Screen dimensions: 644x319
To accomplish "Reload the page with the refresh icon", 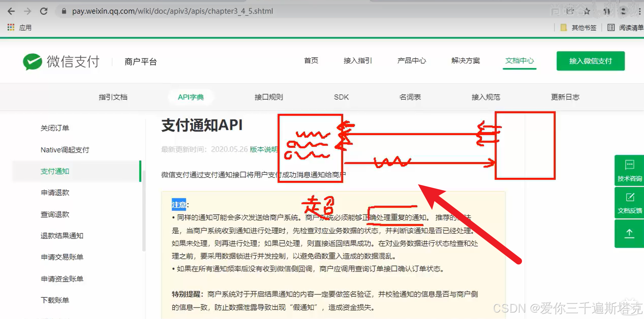I will tap(44, 11).
